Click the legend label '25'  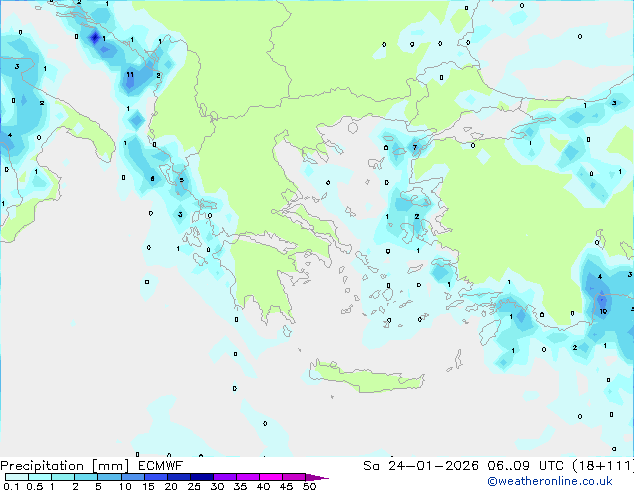194,486
